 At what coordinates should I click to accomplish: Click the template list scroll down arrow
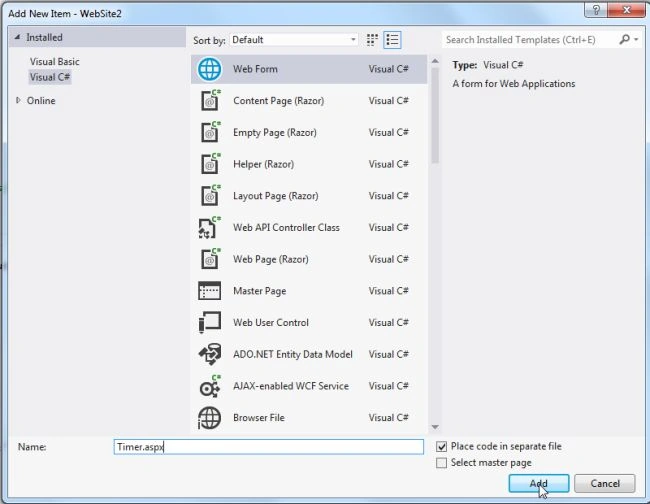435,427
